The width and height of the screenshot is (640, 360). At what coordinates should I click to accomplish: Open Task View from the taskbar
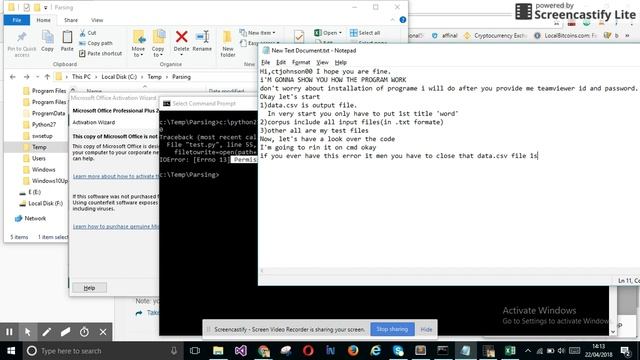tap(195, 351)
